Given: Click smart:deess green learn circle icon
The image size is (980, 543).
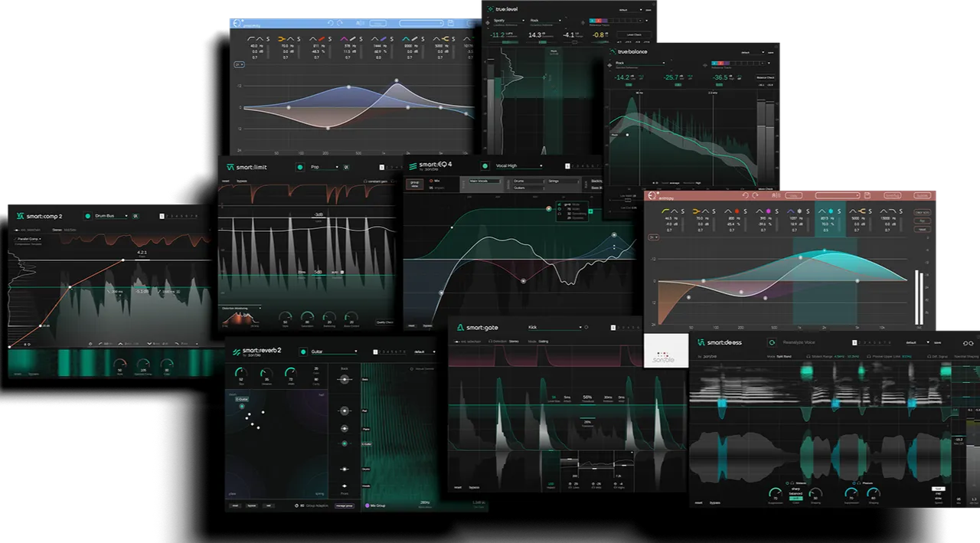Looking at the screenshot, I should tap(771, 343).
